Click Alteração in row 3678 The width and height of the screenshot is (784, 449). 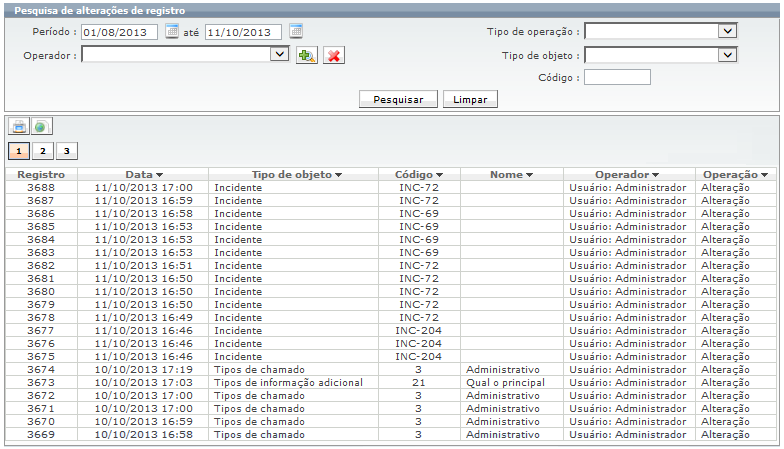point(726,318)
